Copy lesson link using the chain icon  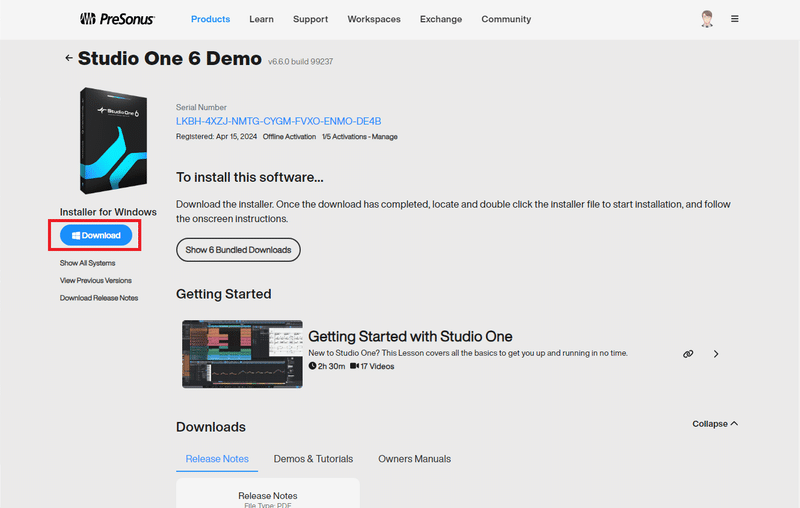tap(688, 354)
